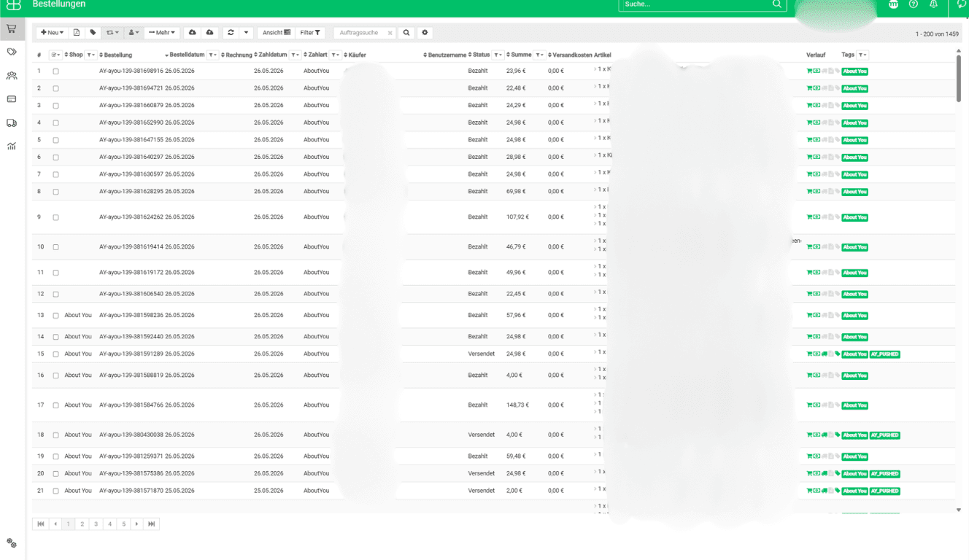
Task: Go to the next page arrow
Action: (137, 524)
